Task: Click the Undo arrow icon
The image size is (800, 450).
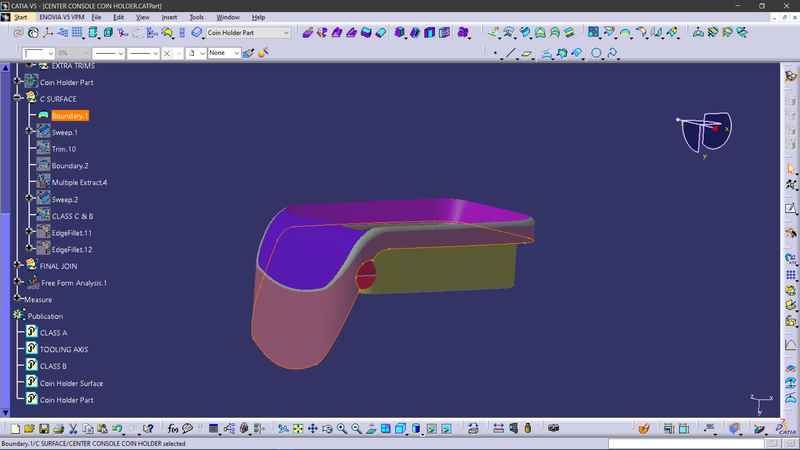Action: pos(117,429)
